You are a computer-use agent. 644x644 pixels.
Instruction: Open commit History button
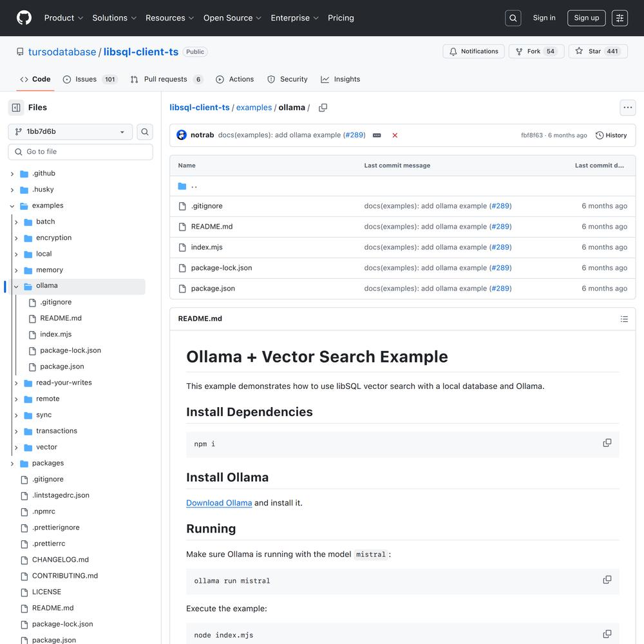611,135
